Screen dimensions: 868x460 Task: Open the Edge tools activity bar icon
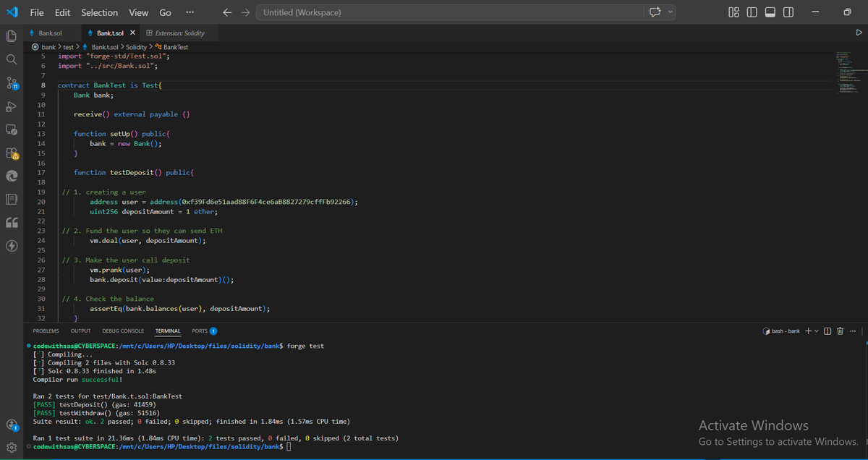click(x=11, y=176)
